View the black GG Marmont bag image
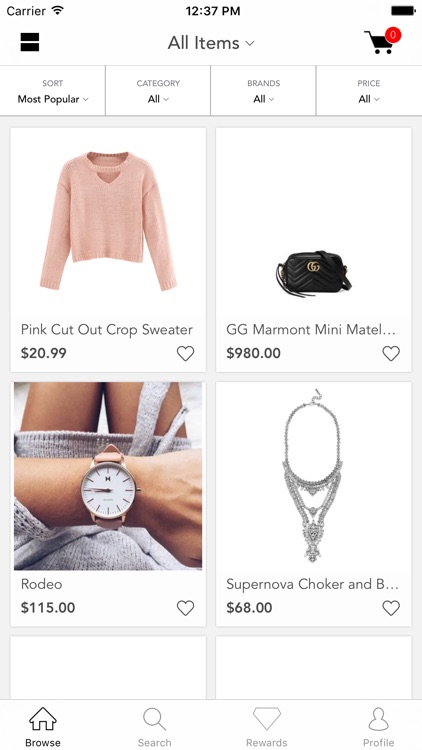Viewport: 422px width, 750px height. point(314,274)
